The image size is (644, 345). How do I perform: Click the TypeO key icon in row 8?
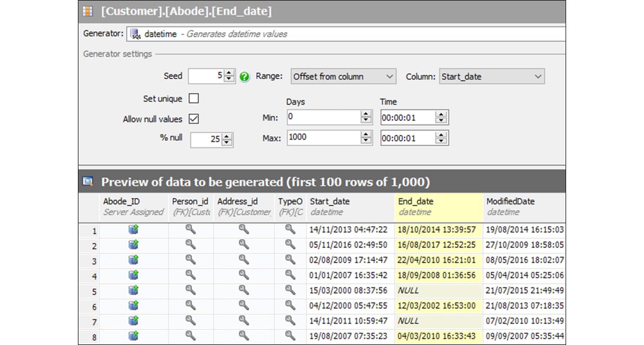click(290, 336)
